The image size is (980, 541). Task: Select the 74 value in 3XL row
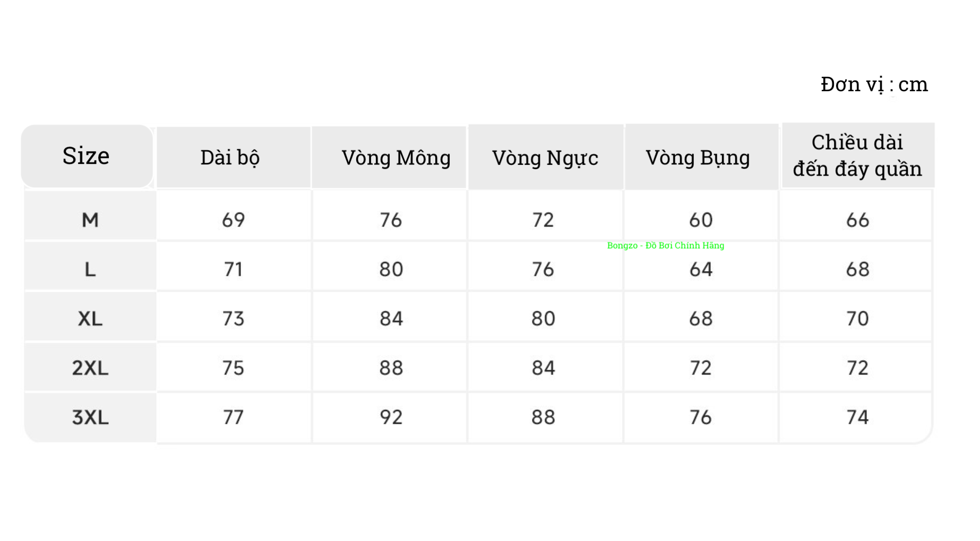[x=857, y=417]
